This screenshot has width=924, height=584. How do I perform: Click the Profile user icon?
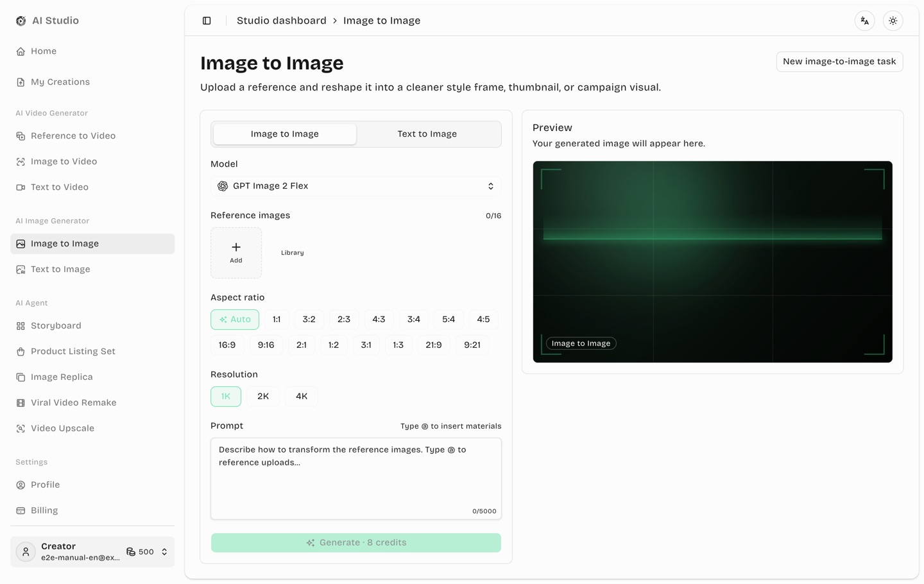21,485
